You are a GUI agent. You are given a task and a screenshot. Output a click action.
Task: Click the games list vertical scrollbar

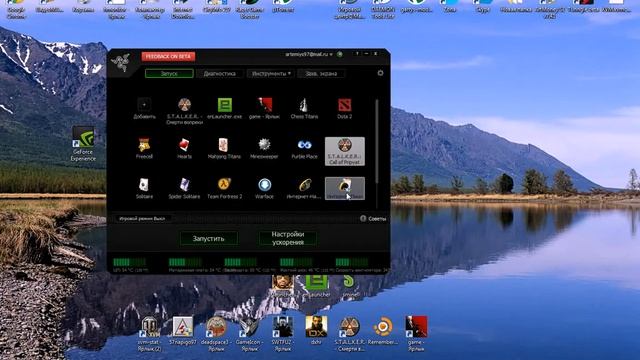point(377,141)
